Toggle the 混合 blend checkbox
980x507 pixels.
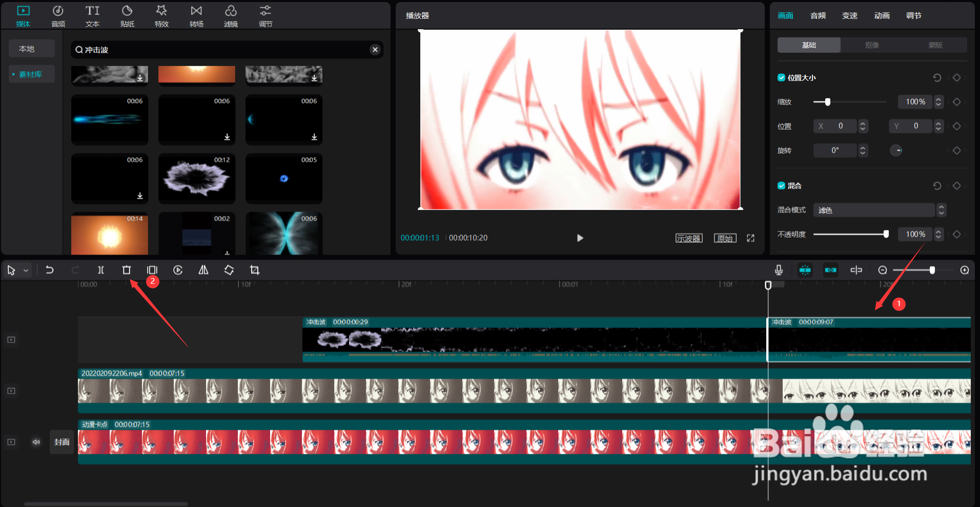pos(781,185)
